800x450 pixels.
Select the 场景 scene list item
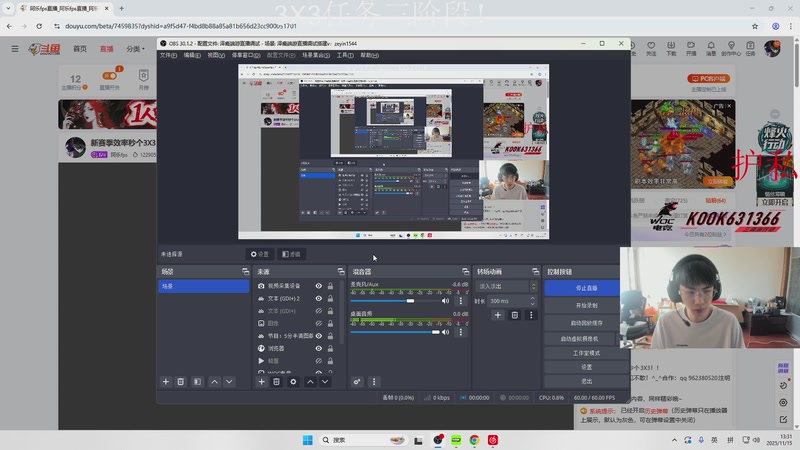[x=204, y=286]
